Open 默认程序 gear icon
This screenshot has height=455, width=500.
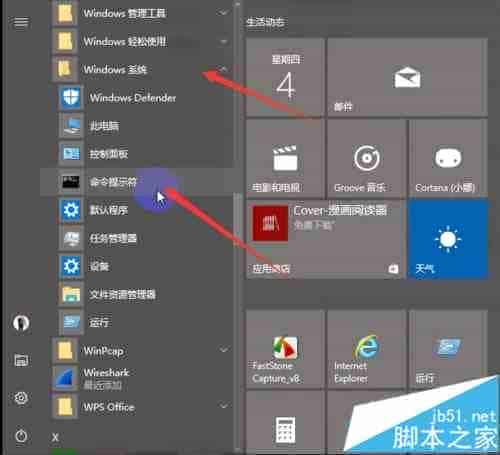tap(70, 210)
